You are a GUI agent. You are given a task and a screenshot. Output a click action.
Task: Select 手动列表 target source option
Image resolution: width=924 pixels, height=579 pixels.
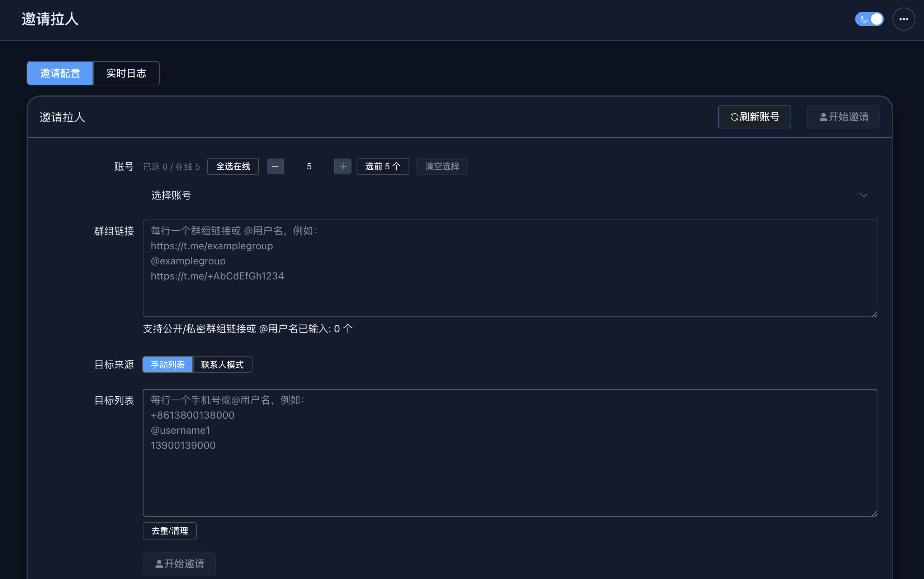pos(168,364)
